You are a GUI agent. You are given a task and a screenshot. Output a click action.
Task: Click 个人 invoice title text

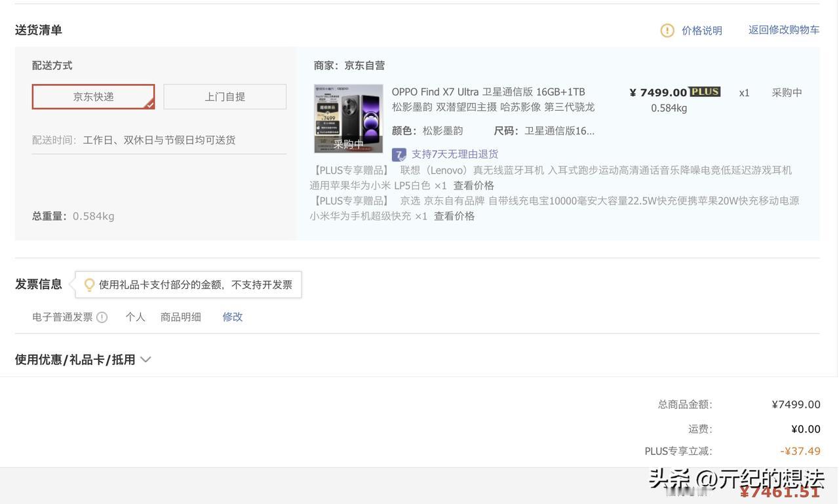[x=135, y=317]
